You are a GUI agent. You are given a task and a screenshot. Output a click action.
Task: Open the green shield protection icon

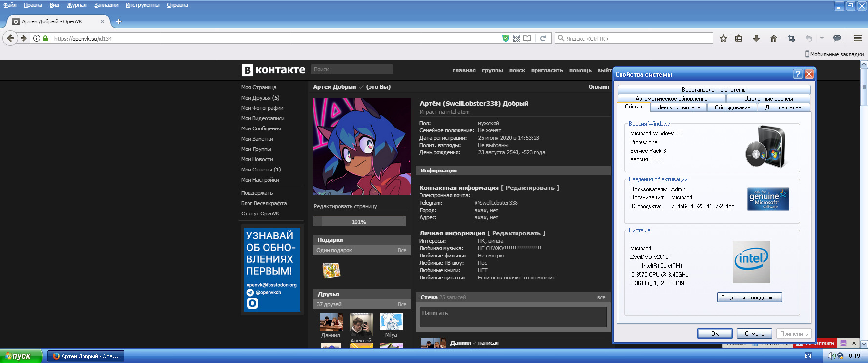tap(506, 38)
